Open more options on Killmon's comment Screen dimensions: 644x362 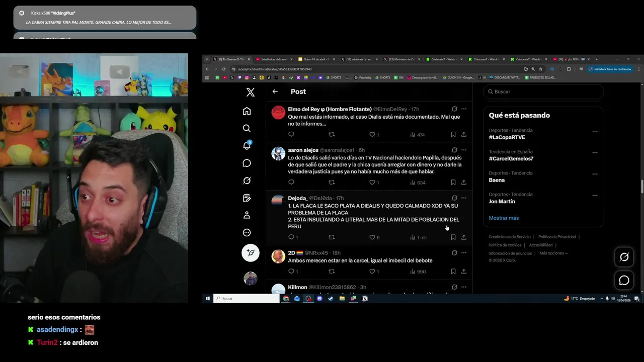point(464,287)
